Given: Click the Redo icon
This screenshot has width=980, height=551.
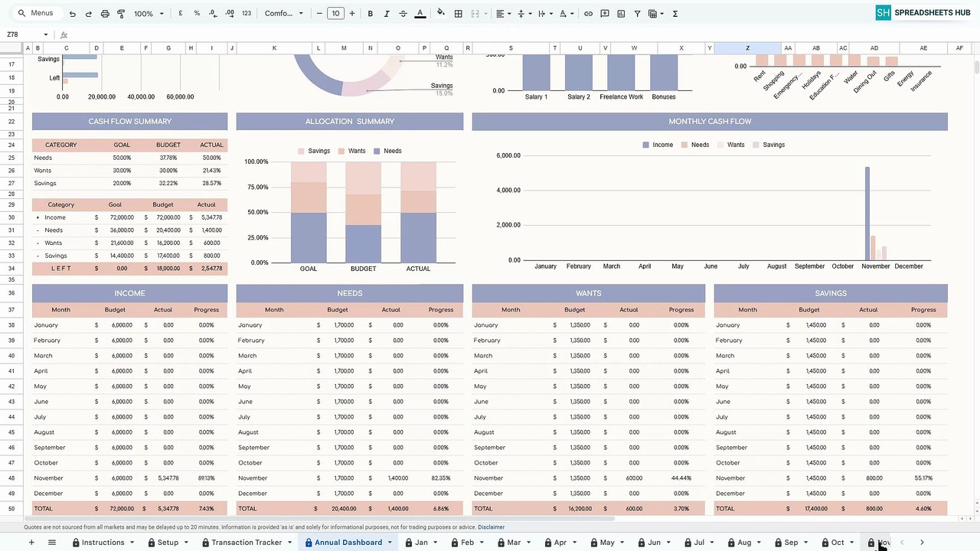Looking at the screenshot, I should 88,14.
